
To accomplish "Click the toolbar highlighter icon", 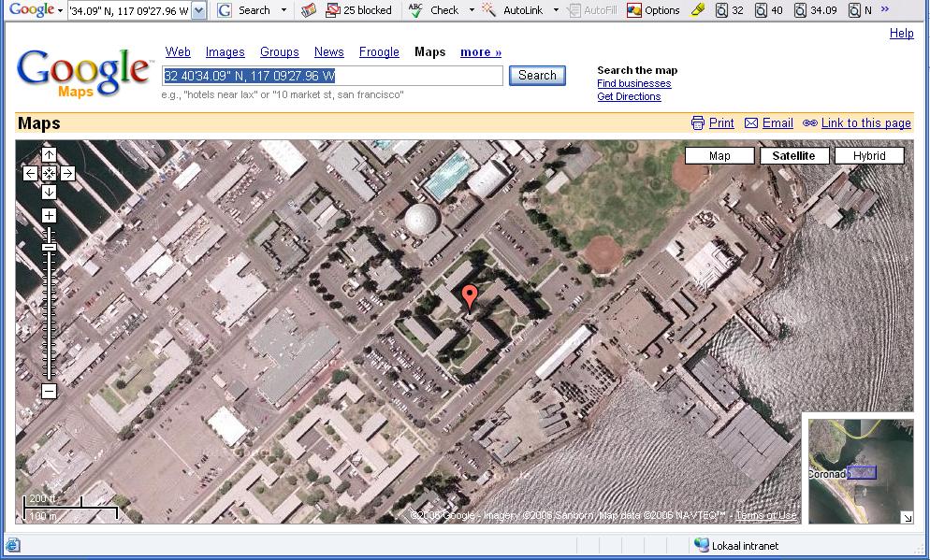I will pyautogui.click(x=698, y=10).
